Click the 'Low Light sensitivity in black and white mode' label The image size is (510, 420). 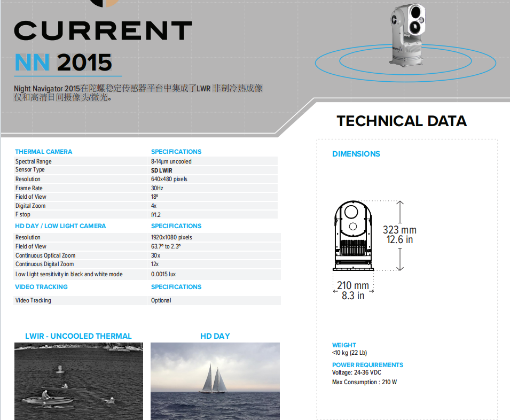pyautogui.click(x=69, y=274)
